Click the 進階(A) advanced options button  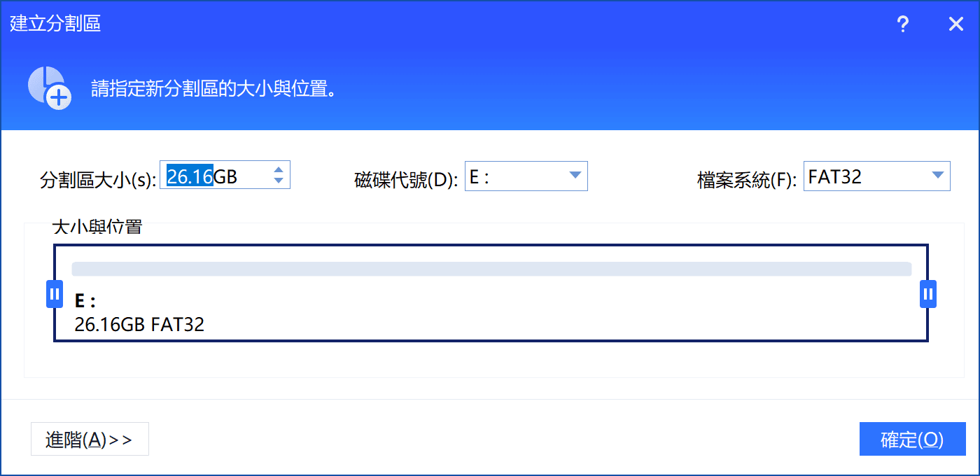point(89,438)
